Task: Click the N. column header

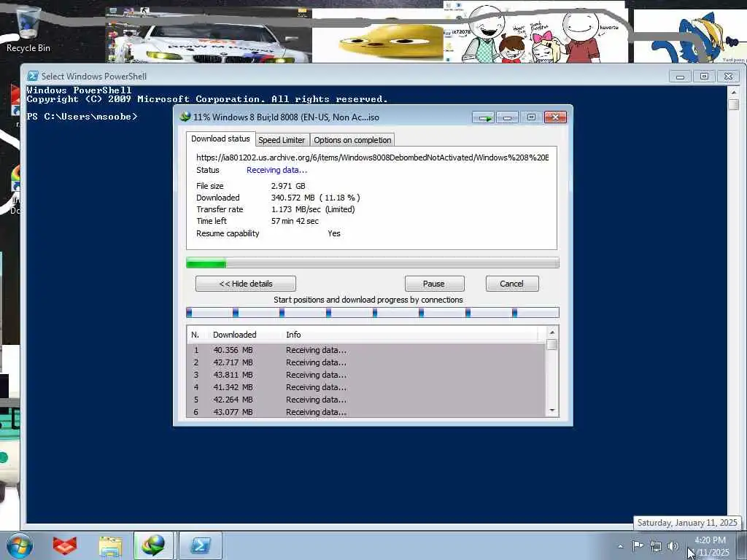Action: pyautogui.click(x=197, y=335)
